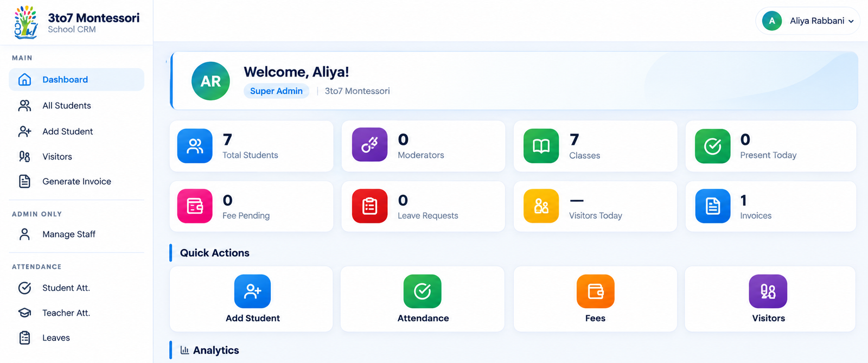Click the Analytics heading text

216,351
